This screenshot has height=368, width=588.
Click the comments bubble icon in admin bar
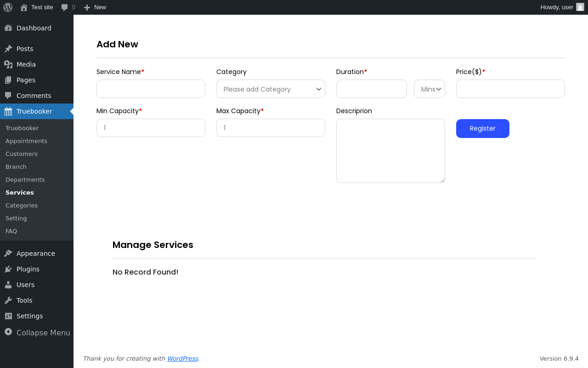[65, 7]
